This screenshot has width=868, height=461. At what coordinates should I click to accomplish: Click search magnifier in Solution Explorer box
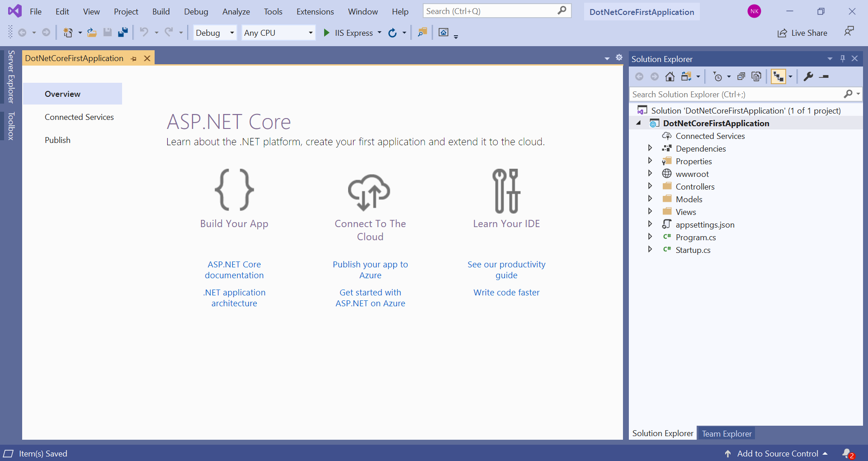coord(848,94)
